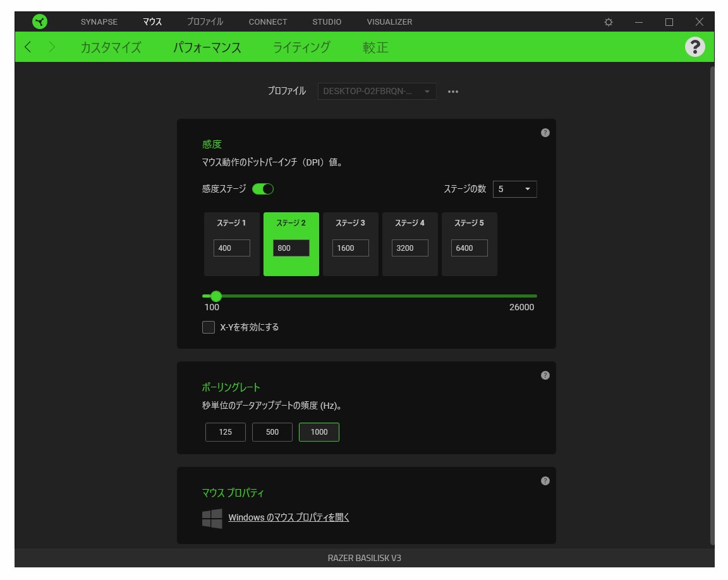Image resolution: width=728 pixels, height=580 pixels.
Task: Open the プロファイル top menu
Action: (x=205, y=22)
